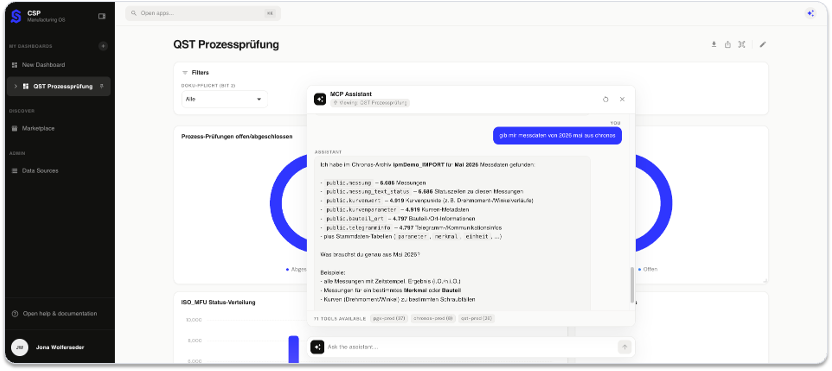Viewport: 832px width, 371px height.
Task: Click 'public.messung' code text
Action: click(349, 183)
